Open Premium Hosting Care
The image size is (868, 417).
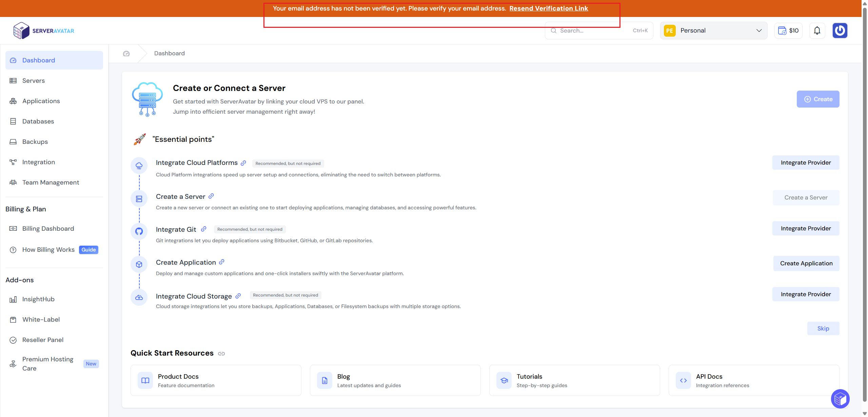54,364
